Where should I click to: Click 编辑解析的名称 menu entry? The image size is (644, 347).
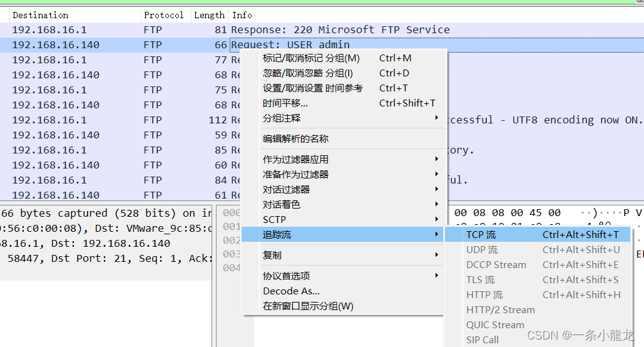coord(344,139)
